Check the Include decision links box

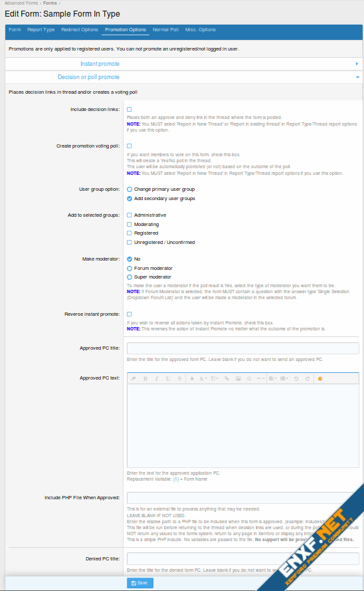tap(129, 109)
